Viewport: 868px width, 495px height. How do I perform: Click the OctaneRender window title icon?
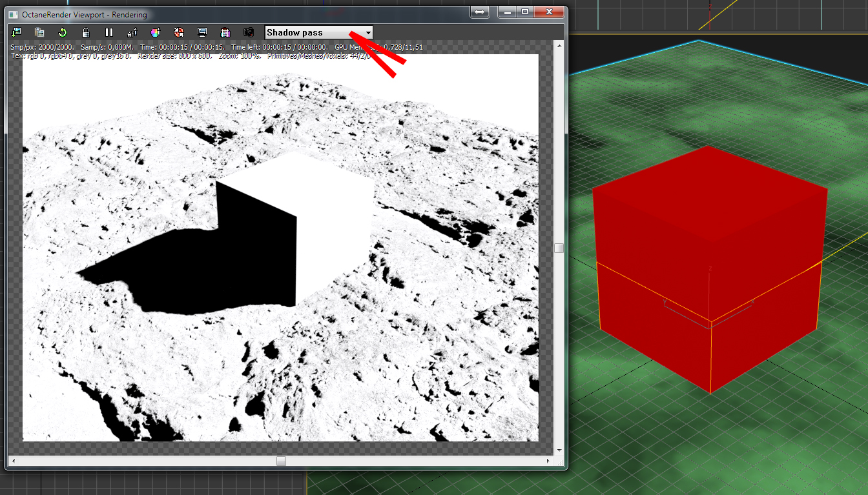(13, 14)
